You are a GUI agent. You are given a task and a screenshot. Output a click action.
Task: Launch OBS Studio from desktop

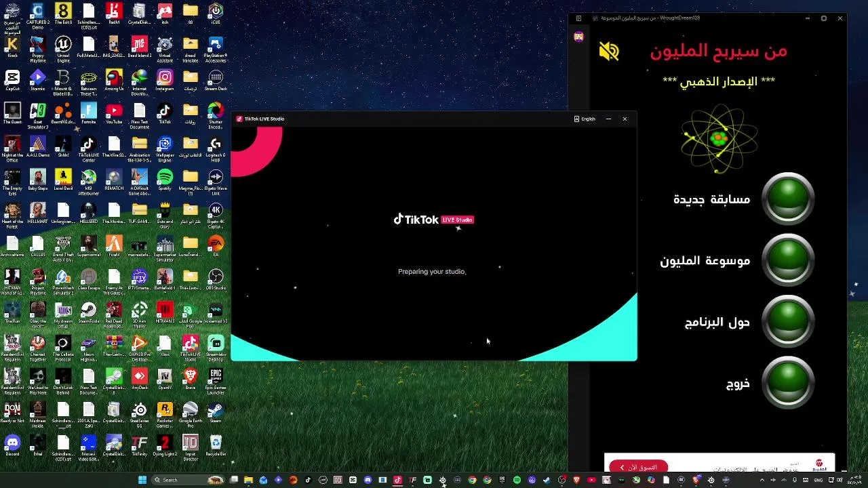216,279
